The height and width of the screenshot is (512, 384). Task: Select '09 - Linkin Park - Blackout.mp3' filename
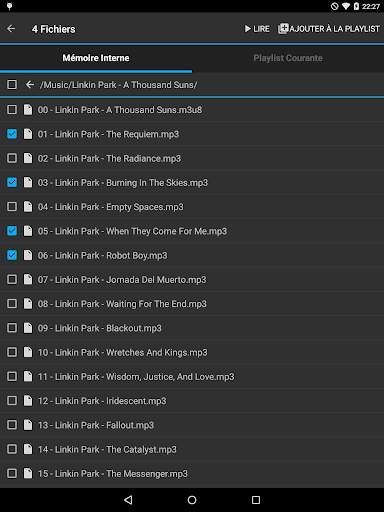pos(100,328)
